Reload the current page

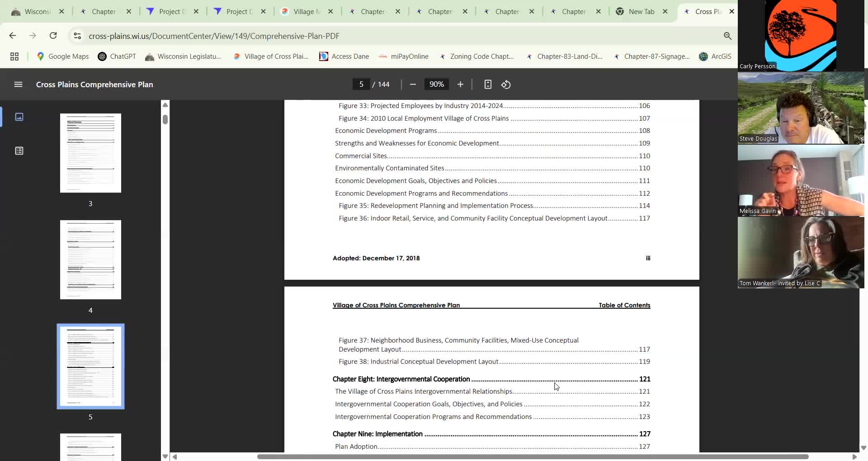point(53,36)
